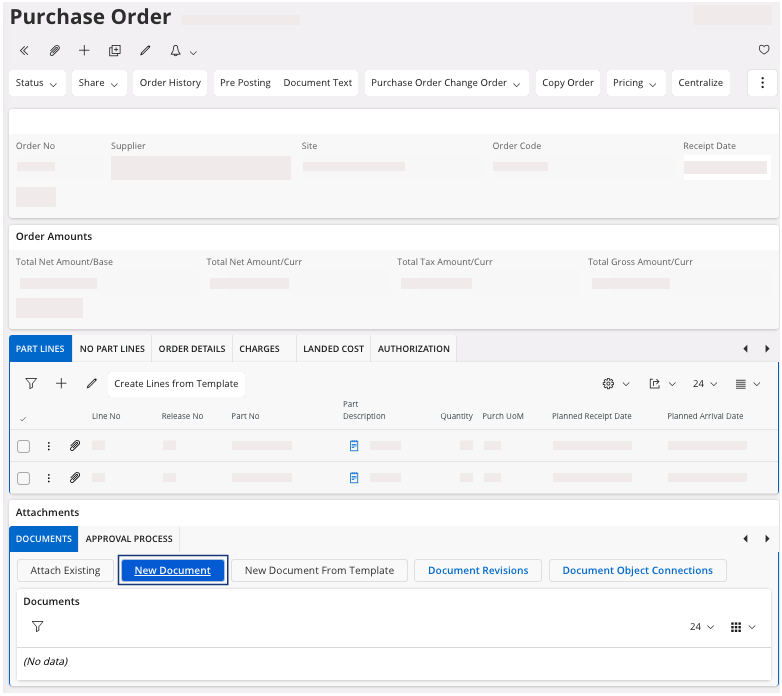Open the Part Lines settings gear dropdown
The image size is (782, 696).
tap(615, 384)
